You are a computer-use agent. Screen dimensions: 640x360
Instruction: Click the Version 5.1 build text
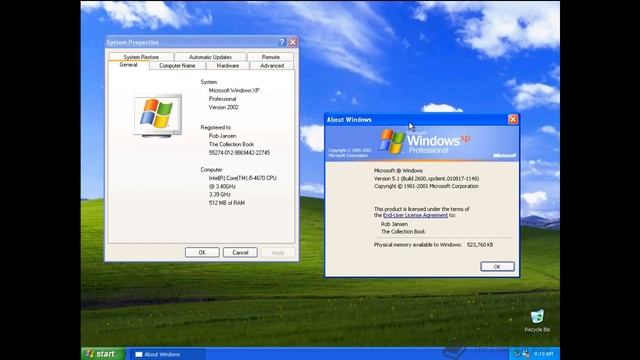click(x=427, y=178)
